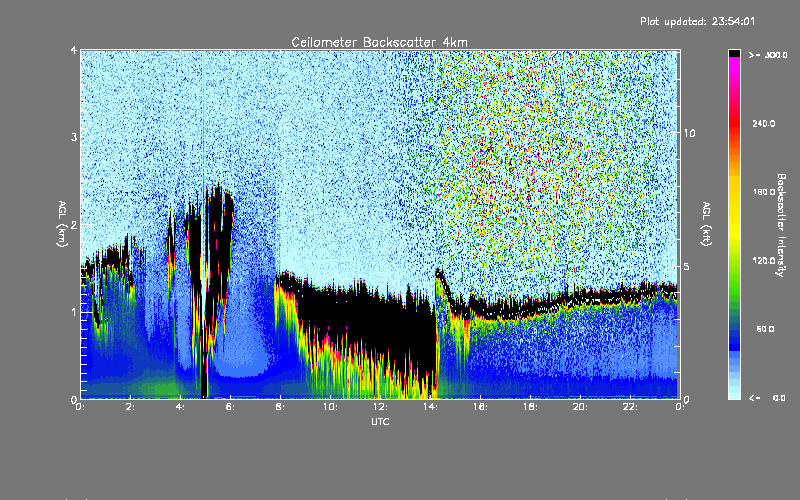The height and width of the screenshot is (500, 800).
Task: Select the '2:' hour tick label
Action: (x=131, y=407)
